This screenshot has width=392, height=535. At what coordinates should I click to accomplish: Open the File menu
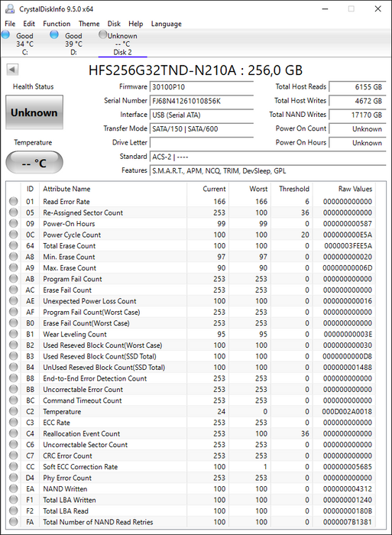10,24
